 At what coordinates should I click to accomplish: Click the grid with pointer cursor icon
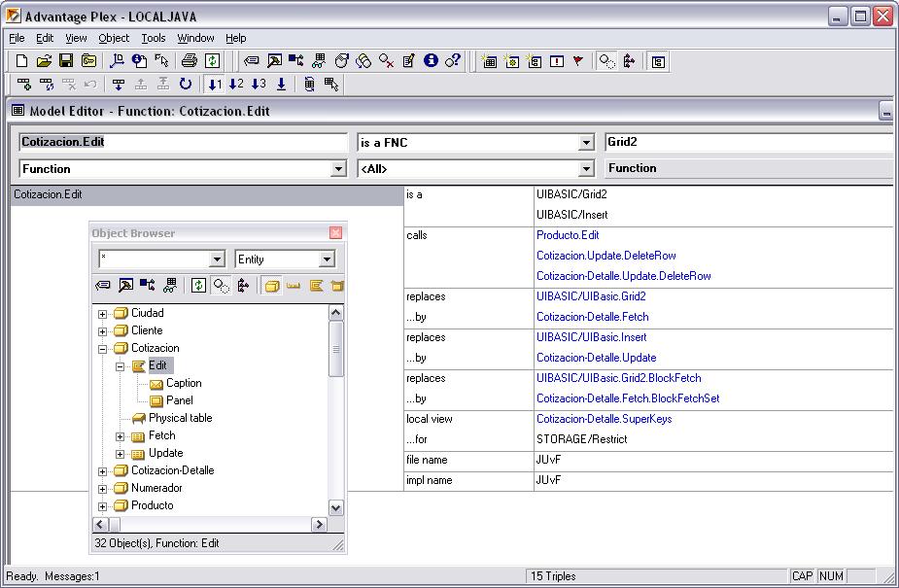point(331,85)
